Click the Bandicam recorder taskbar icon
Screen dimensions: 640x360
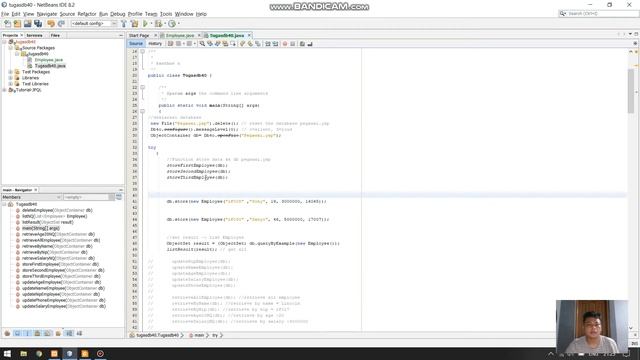(100, 353)
